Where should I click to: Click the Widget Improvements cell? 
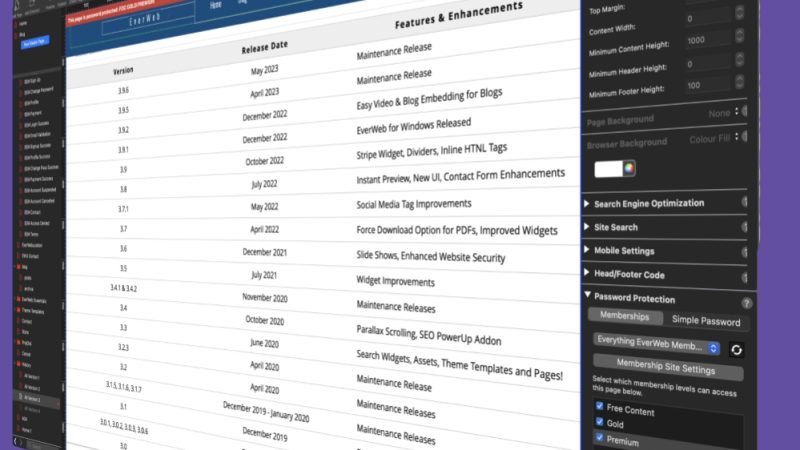395,281
